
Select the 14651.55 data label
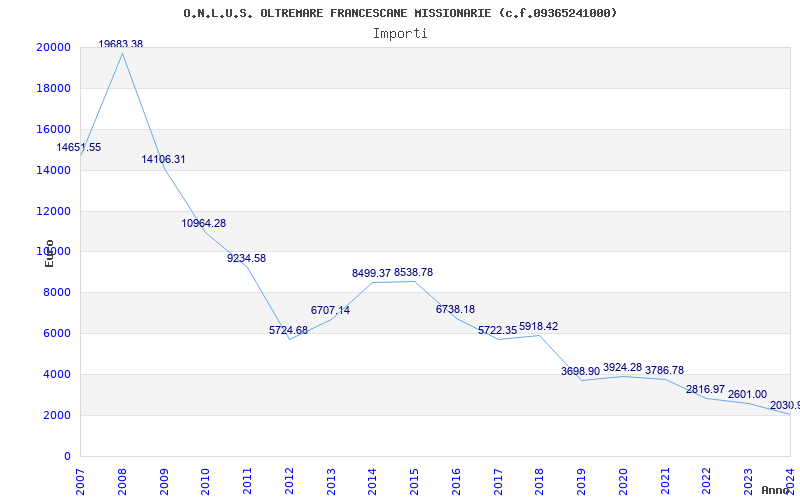pyautogui.click(x=79, y=147)
